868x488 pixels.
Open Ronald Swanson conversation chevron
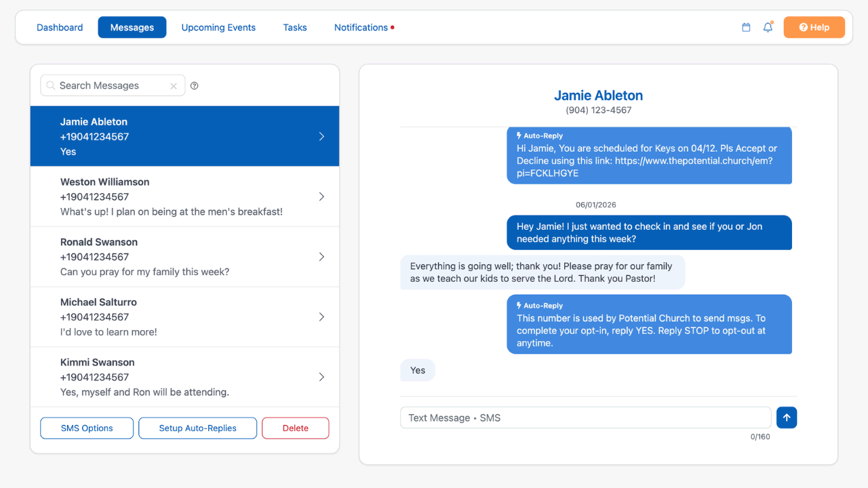coord(321,257)
